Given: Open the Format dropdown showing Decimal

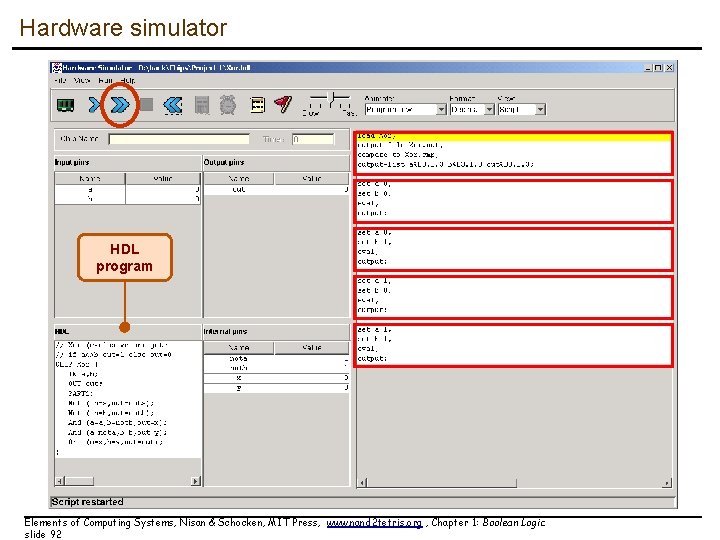Looking at the screenshot, I should point(472,110).
